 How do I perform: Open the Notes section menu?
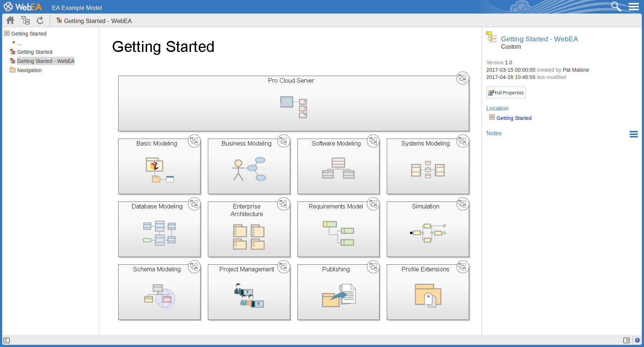[x=634, y=134]
